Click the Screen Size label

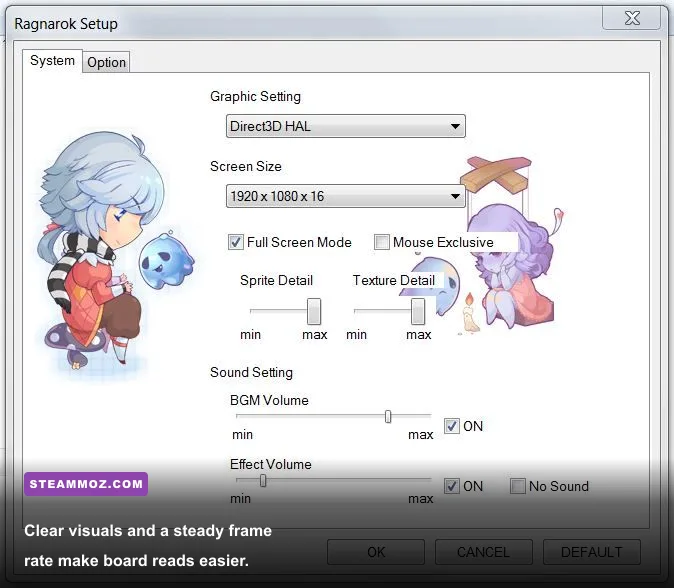[x=246, y=166]
